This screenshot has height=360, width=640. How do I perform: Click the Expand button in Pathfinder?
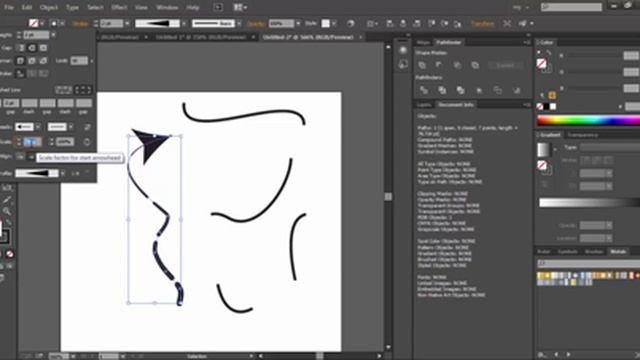[505, 65]
